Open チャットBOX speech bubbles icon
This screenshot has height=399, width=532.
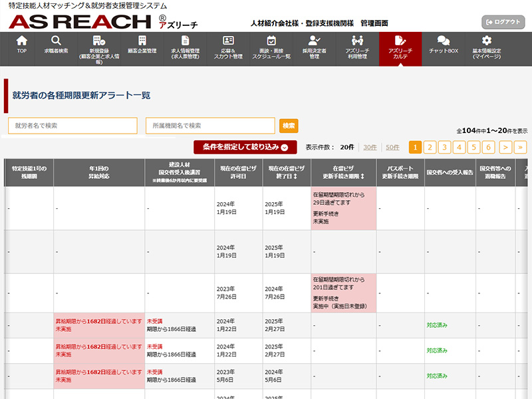444,41
